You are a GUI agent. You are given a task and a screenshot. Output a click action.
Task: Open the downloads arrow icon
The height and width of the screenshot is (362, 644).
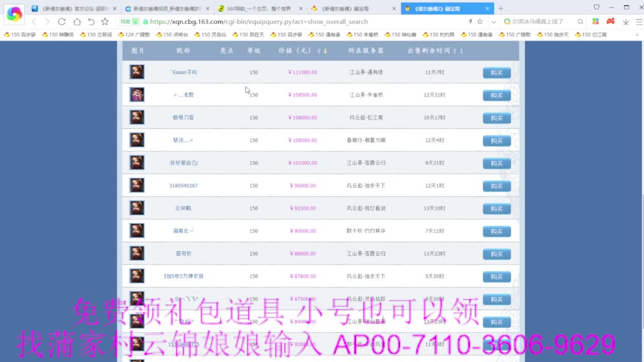[625, 22]
